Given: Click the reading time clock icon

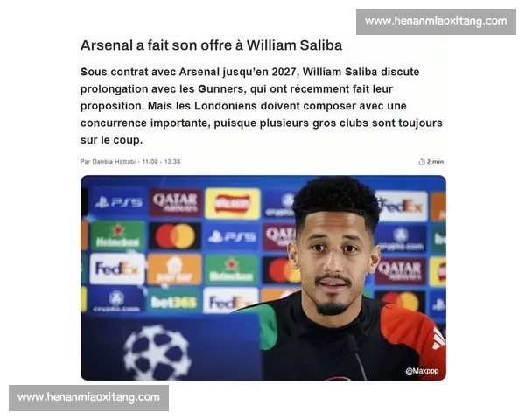Looking at the screenshot, I should 422,162.
